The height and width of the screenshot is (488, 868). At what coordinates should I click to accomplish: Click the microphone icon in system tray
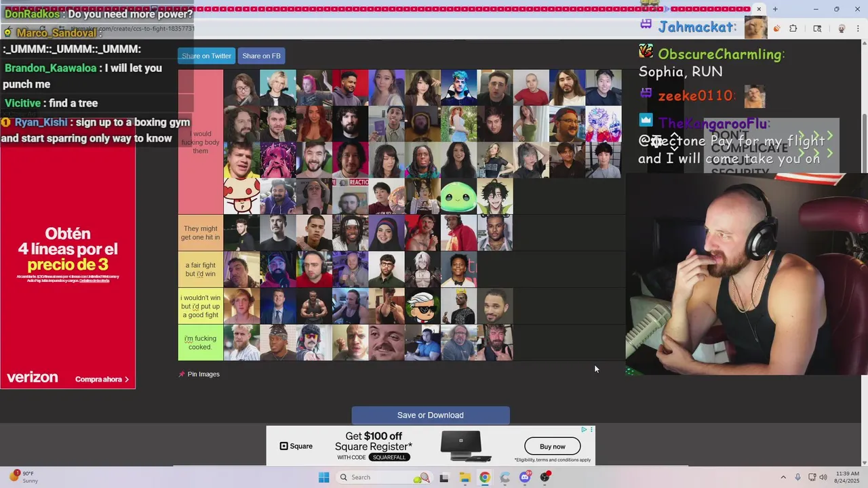click(x=797, y=477)
